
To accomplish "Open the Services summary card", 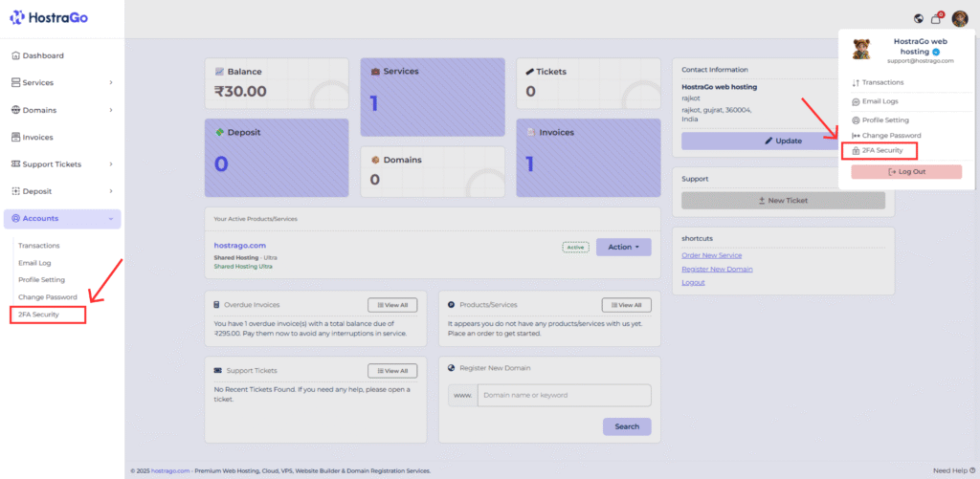I will [433, 97].
